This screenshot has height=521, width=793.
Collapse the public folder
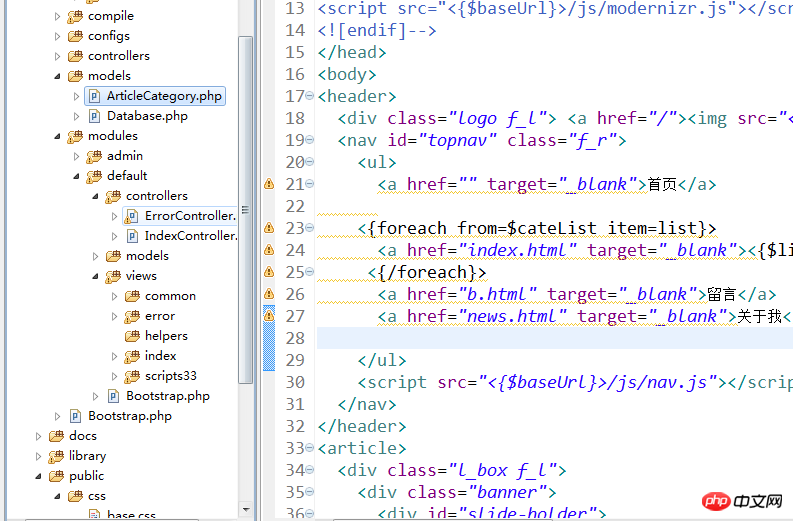click(x=38, y=476)
